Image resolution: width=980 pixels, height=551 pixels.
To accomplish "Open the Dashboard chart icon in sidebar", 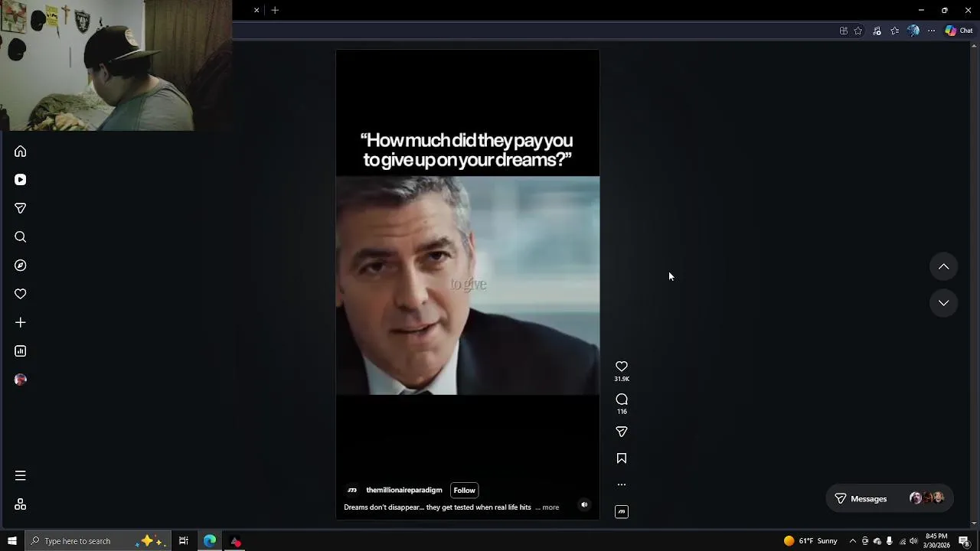I will (x=21, y=351).
